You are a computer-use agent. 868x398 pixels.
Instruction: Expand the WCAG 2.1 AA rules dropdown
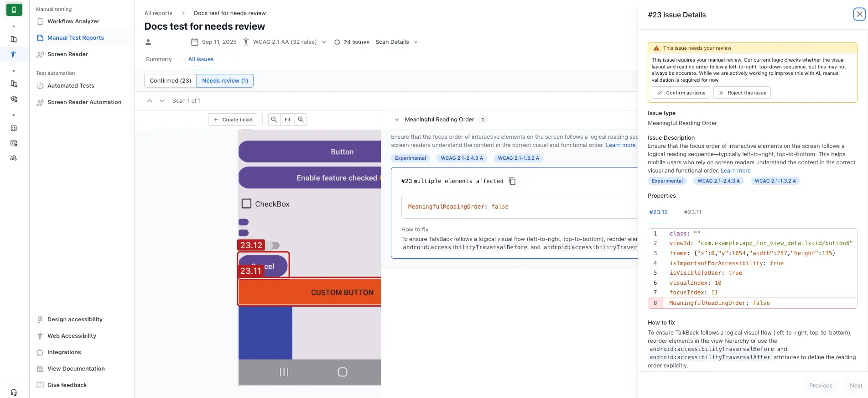324,42
